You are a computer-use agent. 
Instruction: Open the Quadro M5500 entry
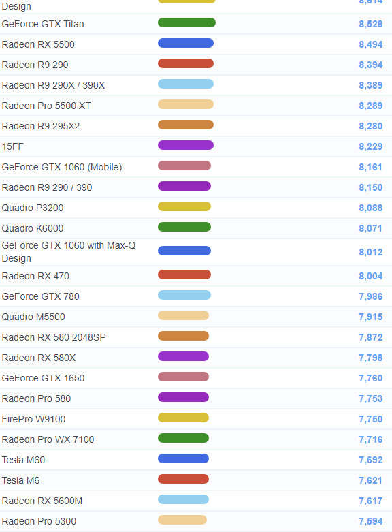[33, 317]
